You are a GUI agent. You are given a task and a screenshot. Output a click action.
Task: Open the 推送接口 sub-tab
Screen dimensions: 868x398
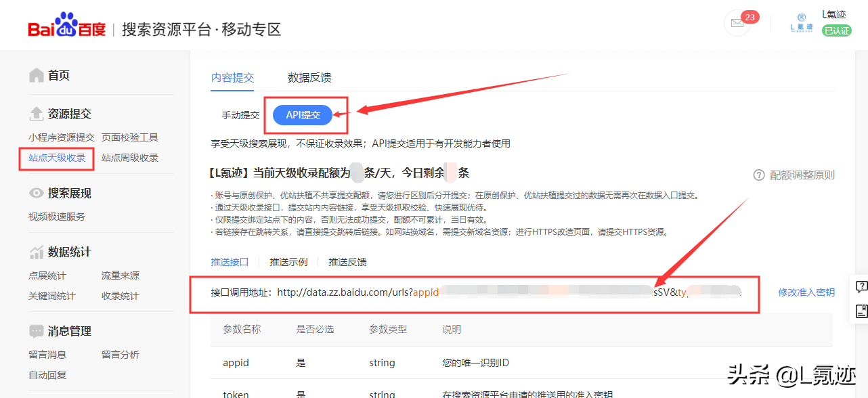230,262
